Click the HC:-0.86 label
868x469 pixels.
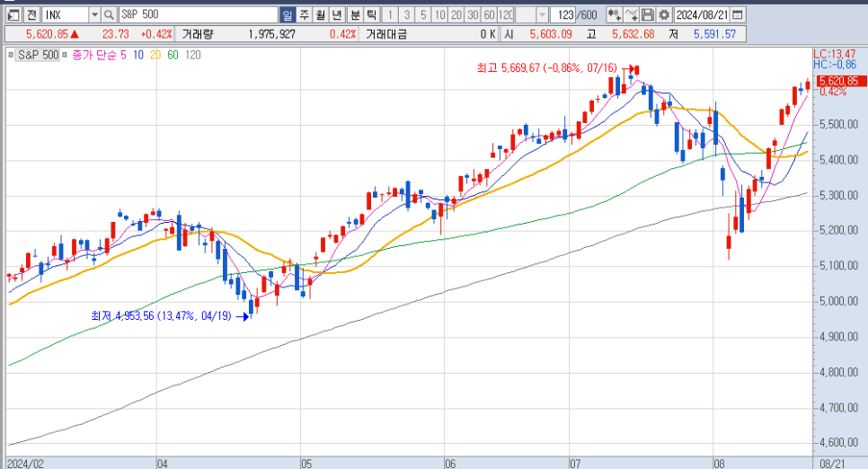coord(834,64)
